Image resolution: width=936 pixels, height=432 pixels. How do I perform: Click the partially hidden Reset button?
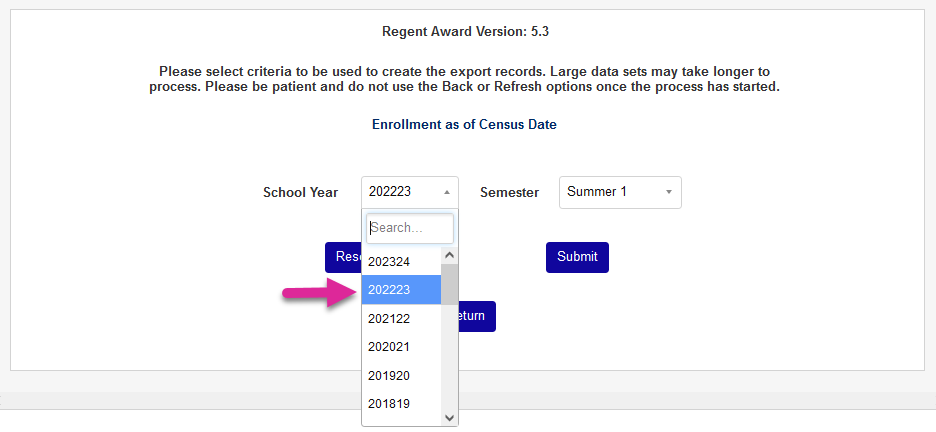pos(343,257)
